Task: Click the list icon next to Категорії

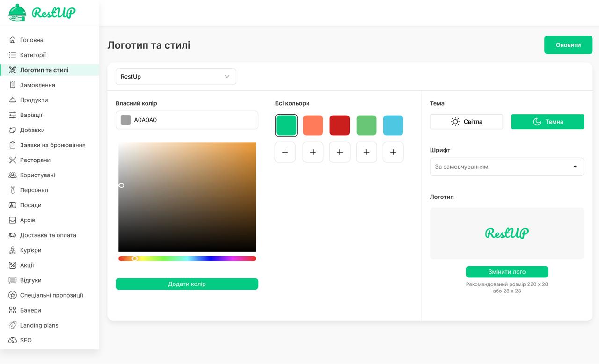Action: [x=13, y=55]
